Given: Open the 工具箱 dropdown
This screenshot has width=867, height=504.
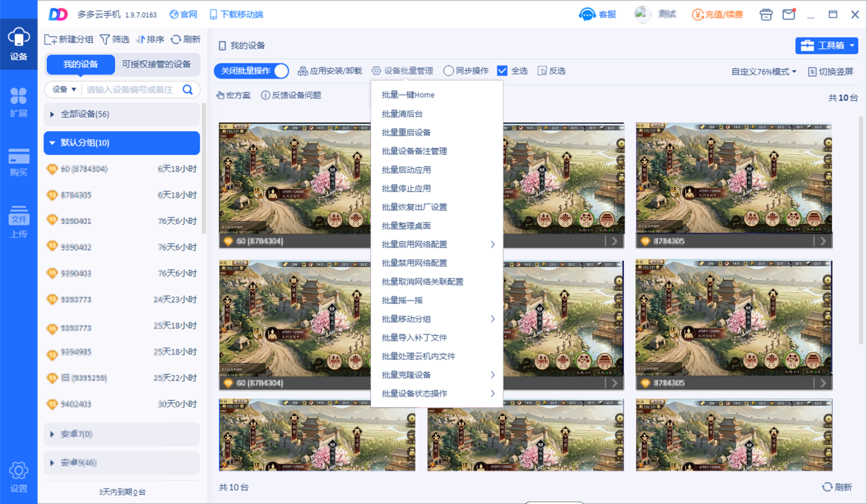Looking at the screenshot, I should [827, 46].
